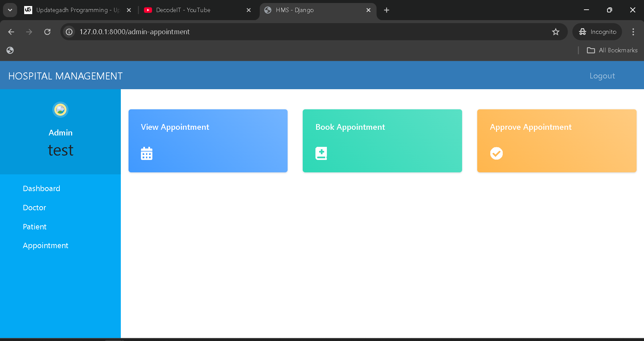Go to the Doctor section in sidebar
This screenshot has width=644, height=341.
click(35, 208)
